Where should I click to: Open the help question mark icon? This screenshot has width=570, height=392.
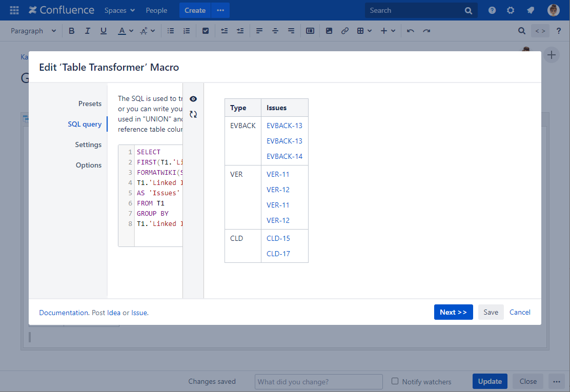pos(492,10)
